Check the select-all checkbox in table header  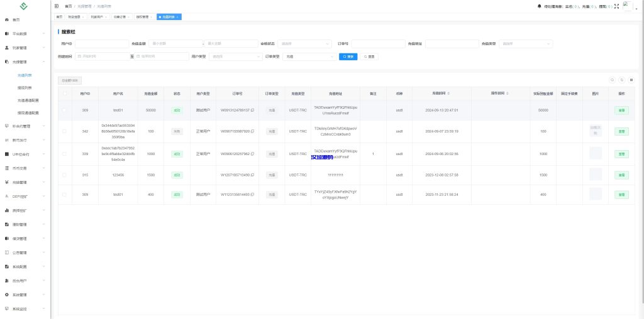click(x=64, y=94)
